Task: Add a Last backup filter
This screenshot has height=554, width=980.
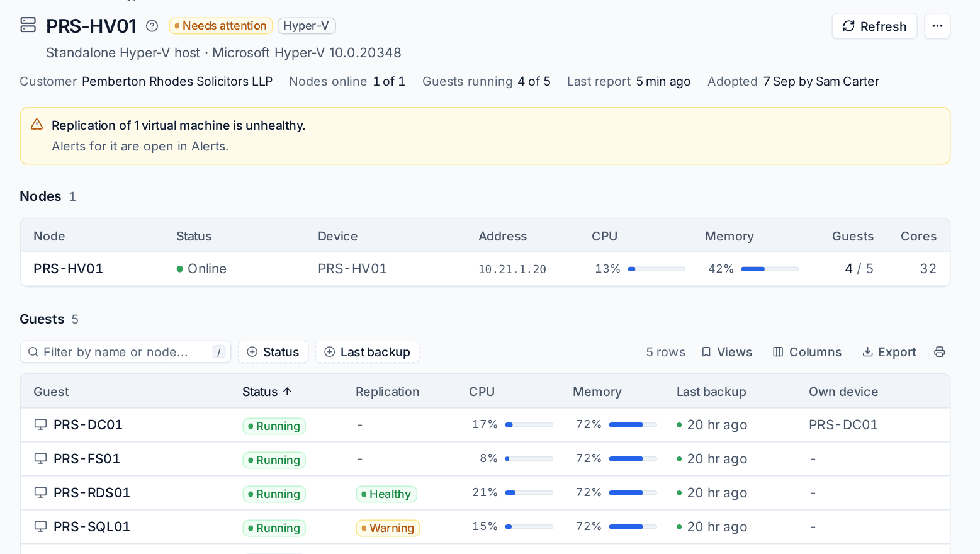Action: (368, 352)
